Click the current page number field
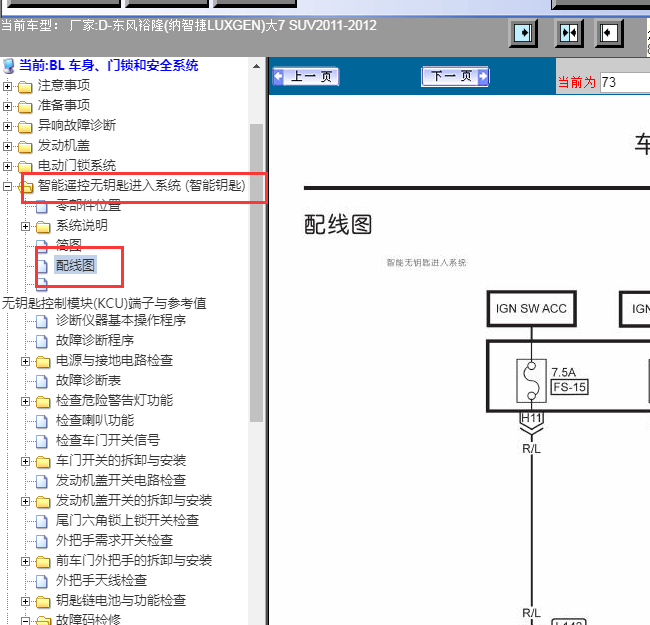The height and width of the screenshot is (625, 650). (x=625, y=82)
